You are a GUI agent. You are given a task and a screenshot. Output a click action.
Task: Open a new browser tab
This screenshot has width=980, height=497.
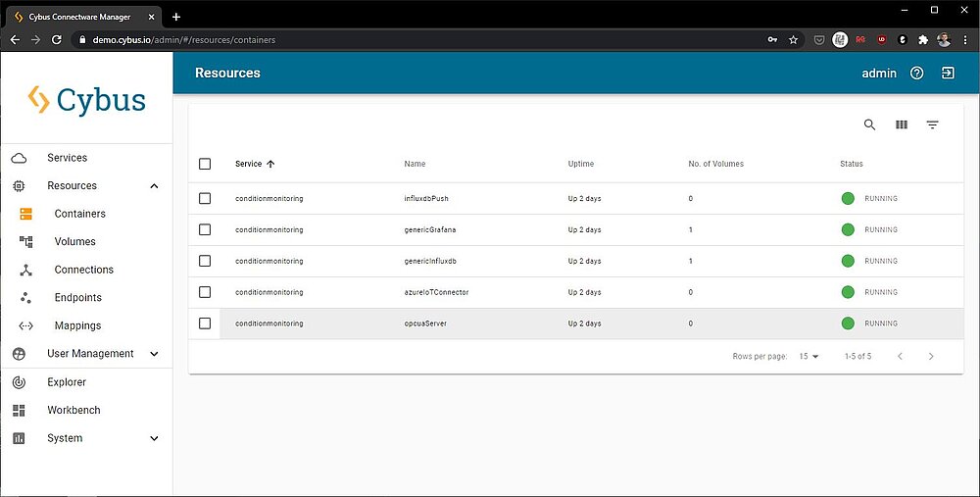pyautogui.click(x=176, y=17)
